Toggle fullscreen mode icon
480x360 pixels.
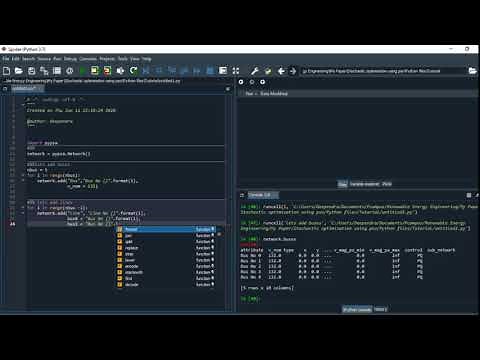[x=236, y=71]
